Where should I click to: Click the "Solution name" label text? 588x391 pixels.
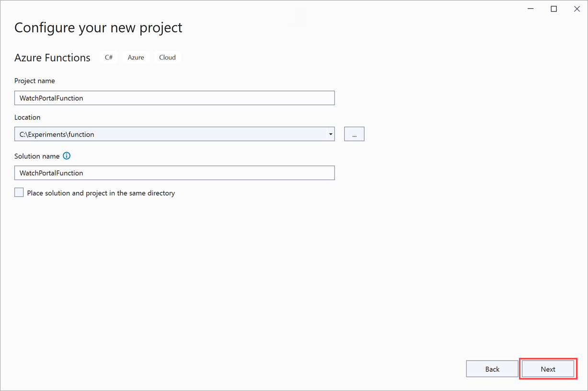pyautogui.click(x=37, y=156)
